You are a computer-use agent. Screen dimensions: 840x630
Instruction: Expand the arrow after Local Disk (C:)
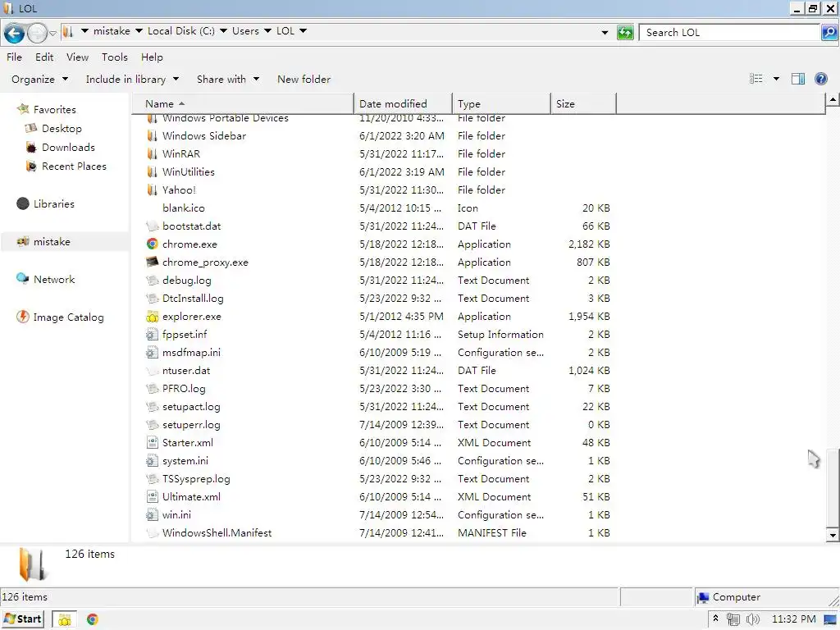tap(223, 31)
